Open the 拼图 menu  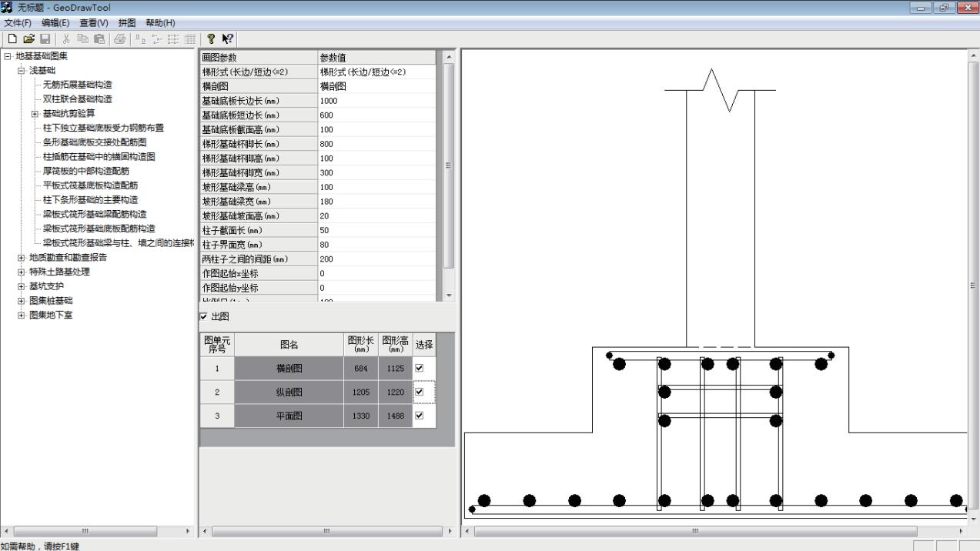click(126, 23)
